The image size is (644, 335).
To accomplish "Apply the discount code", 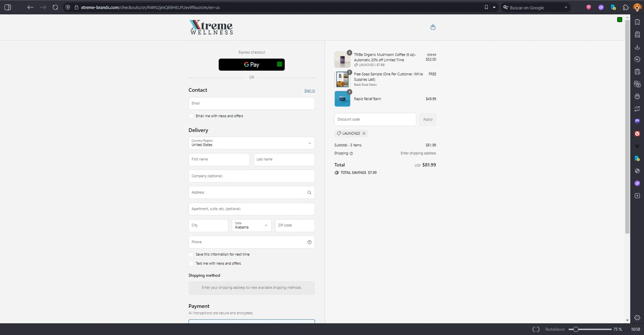I will [428, 119].
